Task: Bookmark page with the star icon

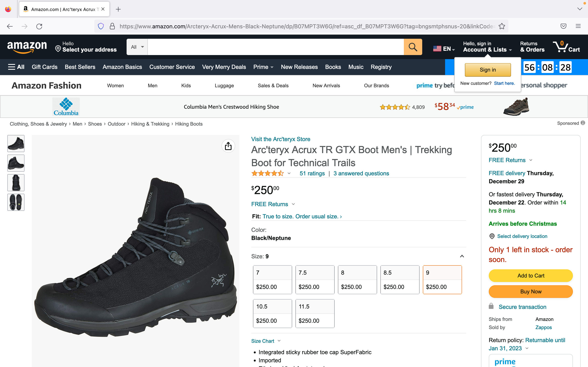Action: (x=502, y=26)
